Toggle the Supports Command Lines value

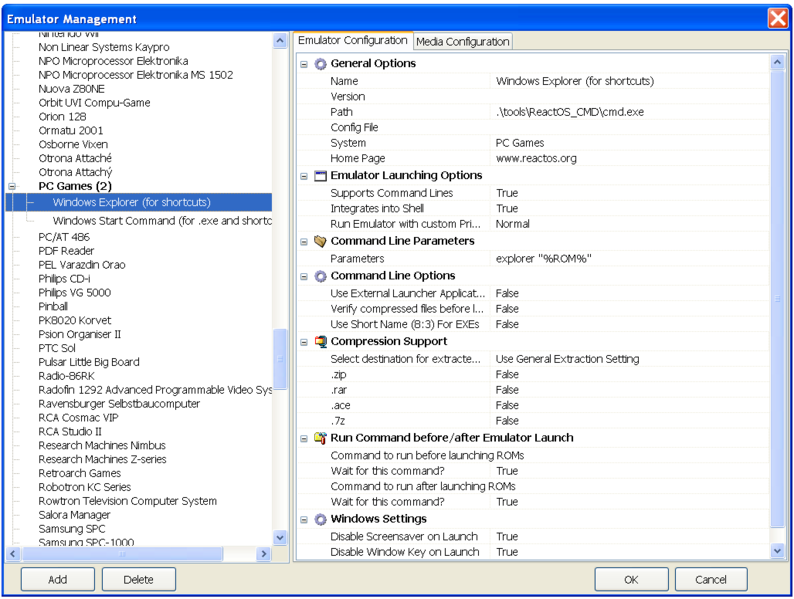coord(507,193)
